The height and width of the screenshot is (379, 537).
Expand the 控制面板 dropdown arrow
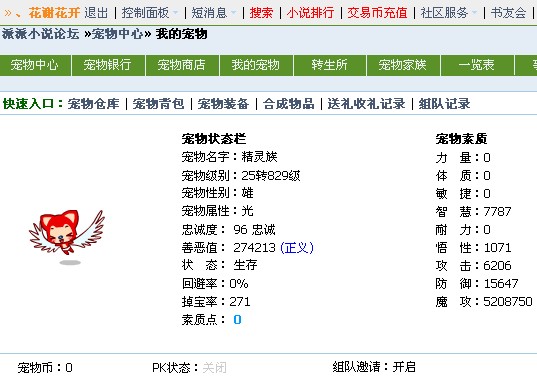coord(175,13)
